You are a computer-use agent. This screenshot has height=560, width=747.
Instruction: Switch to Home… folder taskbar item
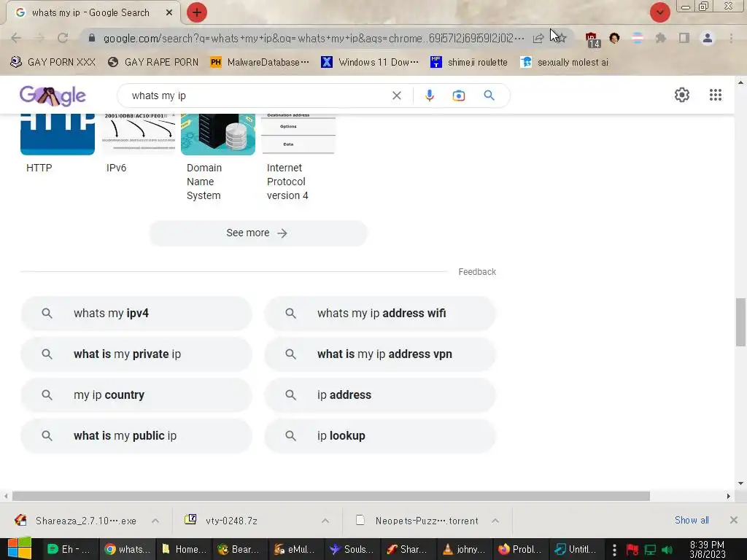(x=185, y=549)
